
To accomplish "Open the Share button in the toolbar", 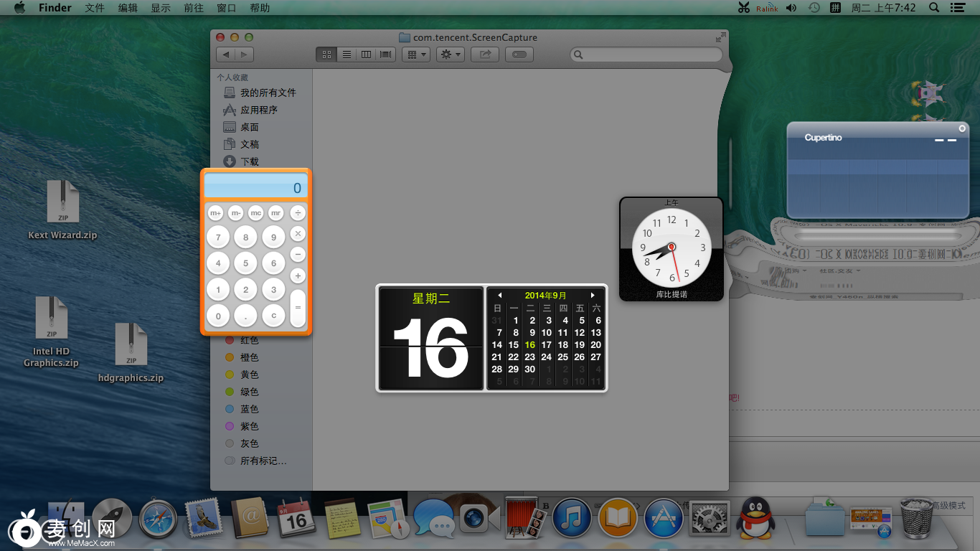I will 484,54.
